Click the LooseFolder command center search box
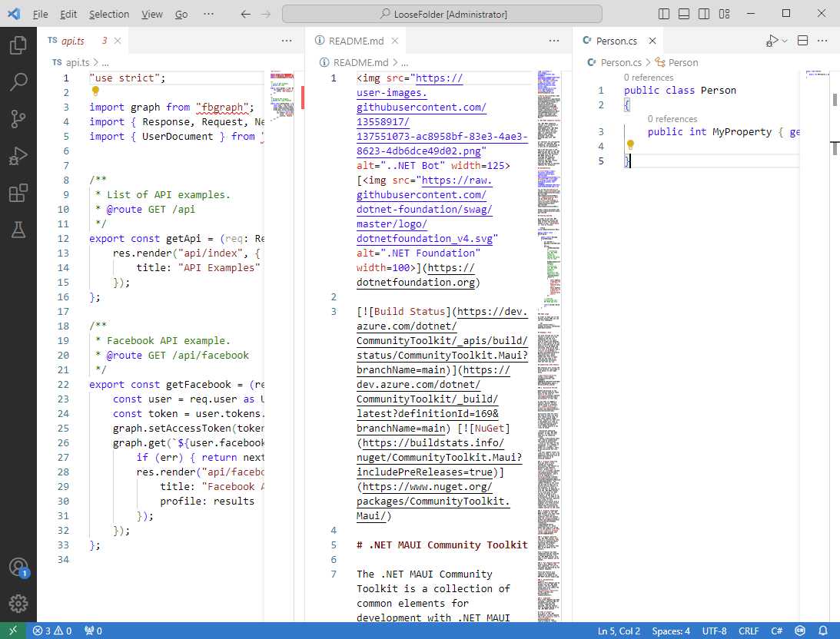This screenshot has width=840, height=639. pyautogui.click(x=442, y=14)
